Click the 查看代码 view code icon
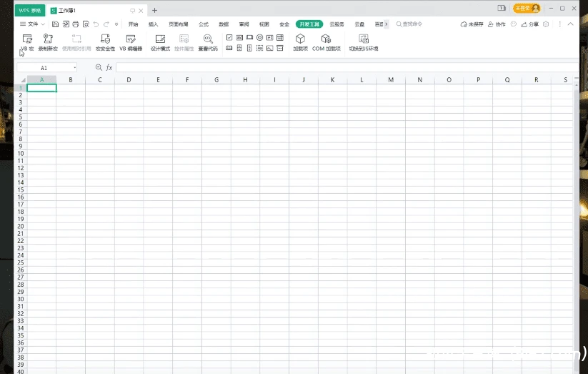Screen dimensions: 588x374 pyautogui.click(x=208, y=41)
